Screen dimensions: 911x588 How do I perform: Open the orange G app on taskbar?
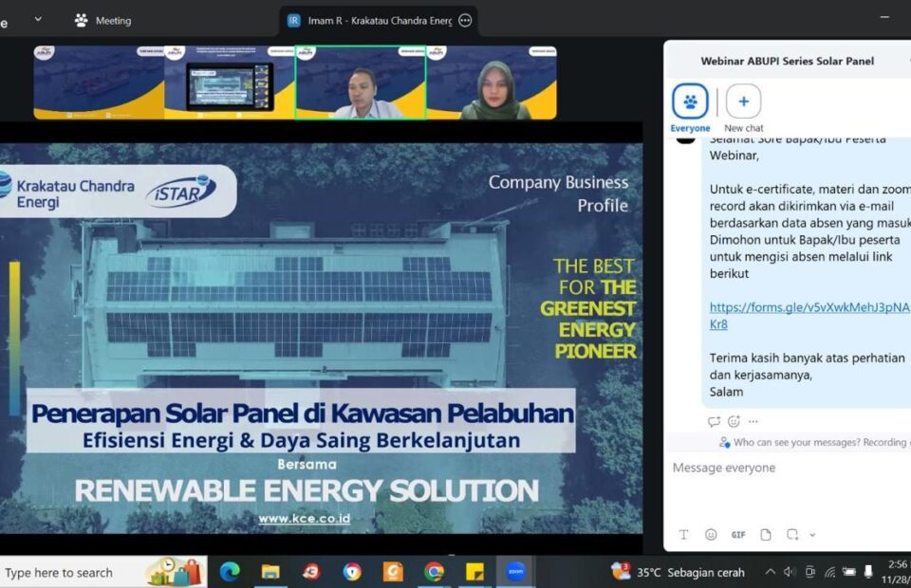pyautogui.click(x=393, y=572)
